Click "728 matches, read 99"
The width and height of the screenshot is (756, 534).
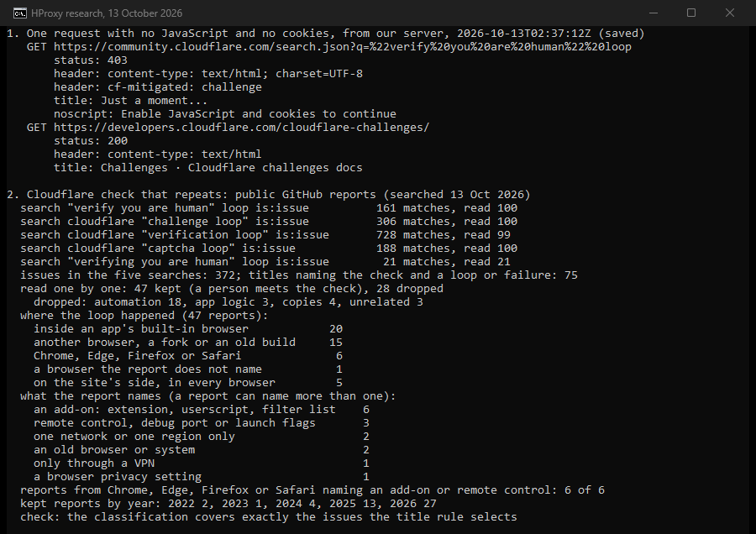[x=443, y=235]
